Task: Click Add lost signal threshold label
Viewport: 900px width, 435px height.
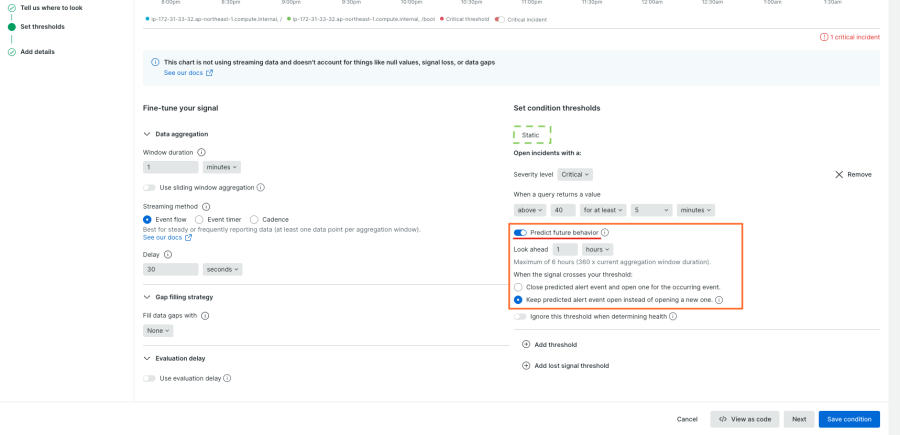Action: point(572,366)
